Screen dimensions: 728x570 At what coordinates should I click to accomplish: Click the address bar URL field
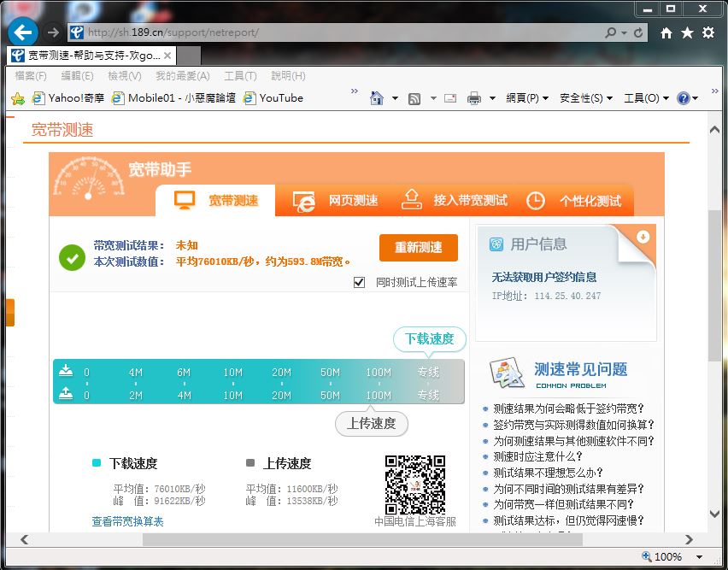tap(342, 32)
